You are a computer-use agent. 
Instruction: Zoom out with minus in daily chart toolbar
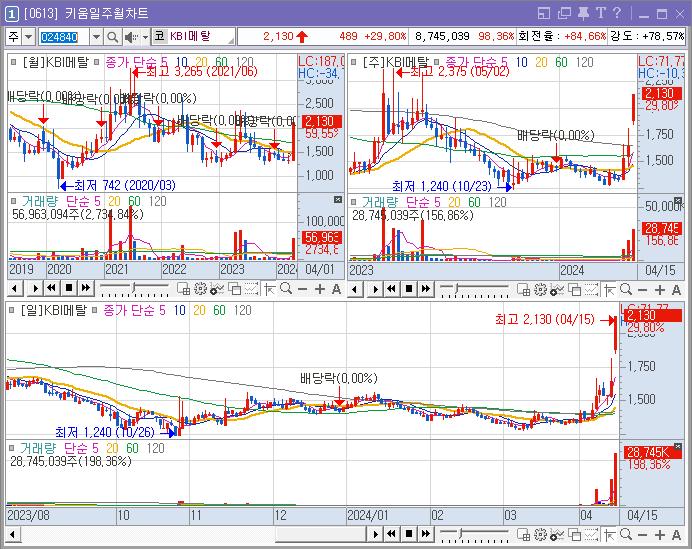[x=643, y=535]
